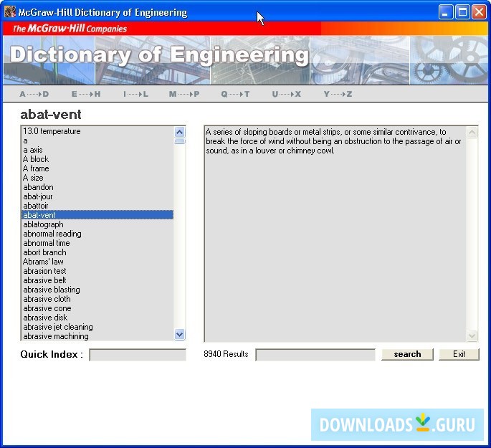Select 'Abrams' law' in the word list
491x448 pixels.
97,262
